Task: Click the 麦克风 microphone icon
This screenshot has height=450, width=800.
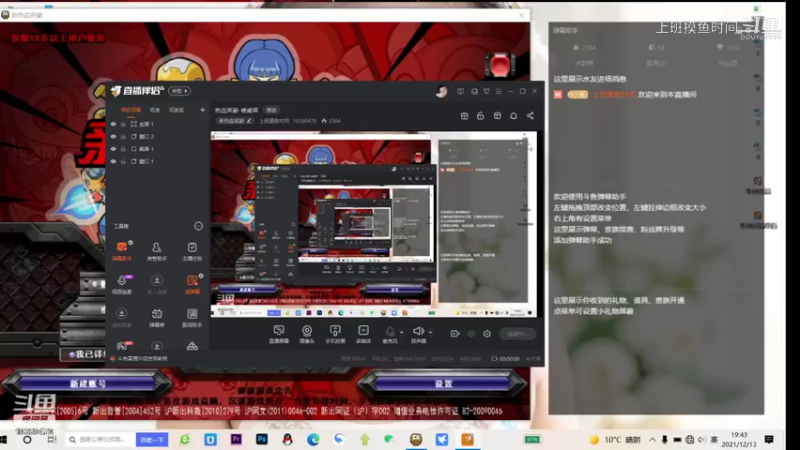Action: pyautogui.click(x=390, y=334)
